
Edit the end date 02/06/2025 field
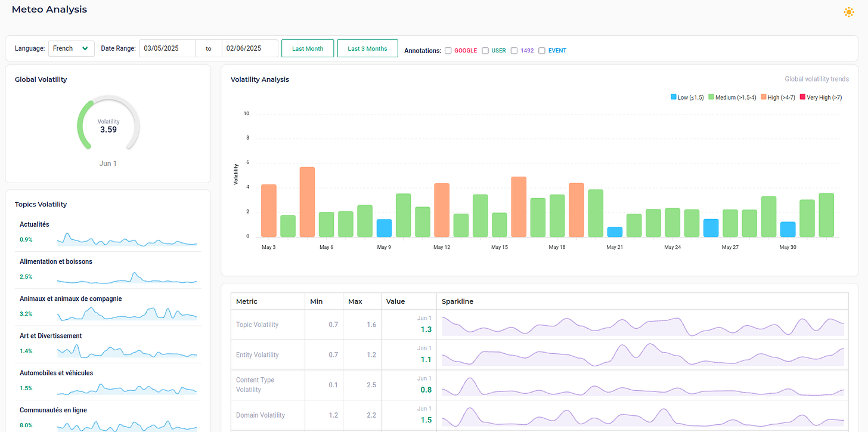[250, 48]
